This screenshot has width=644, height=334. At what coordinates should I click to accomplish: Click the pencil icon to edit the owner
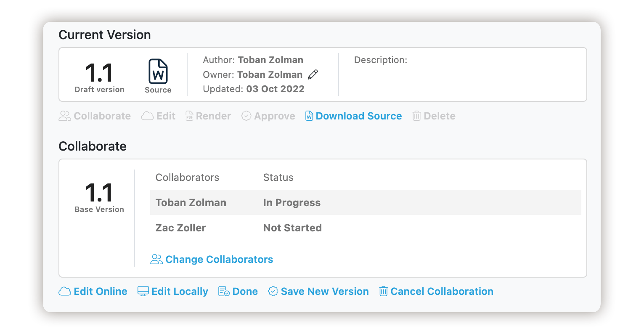coord(313,75)
